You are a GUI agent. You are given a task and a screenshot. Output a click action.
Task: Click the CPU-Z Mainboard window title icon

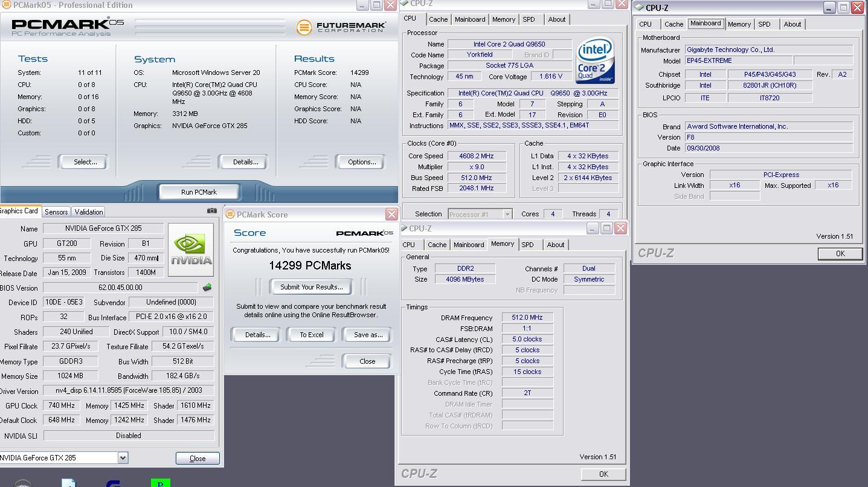click(x=640, y=8)
